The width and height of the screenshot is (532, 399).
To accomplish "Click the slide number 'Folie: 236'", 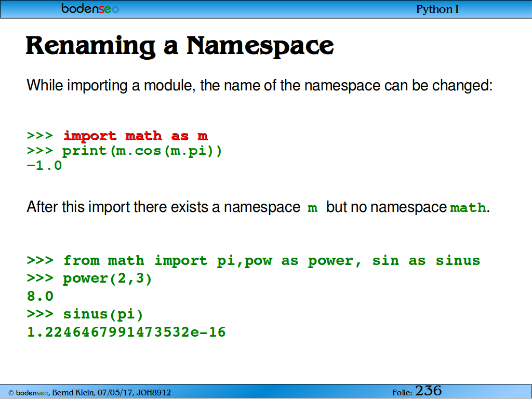I will click(417, 391).
